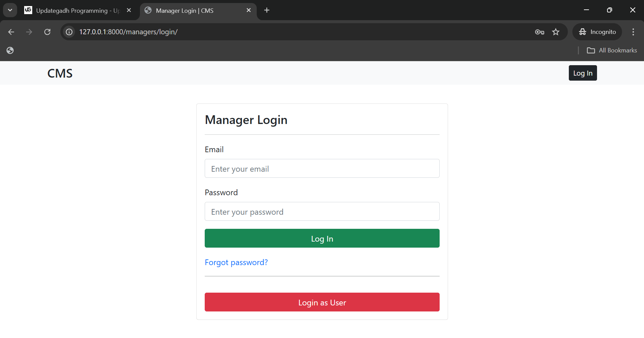Click the Incognito mode icon
Viewport: 644px width, 338px height.
tap(583, 32)
